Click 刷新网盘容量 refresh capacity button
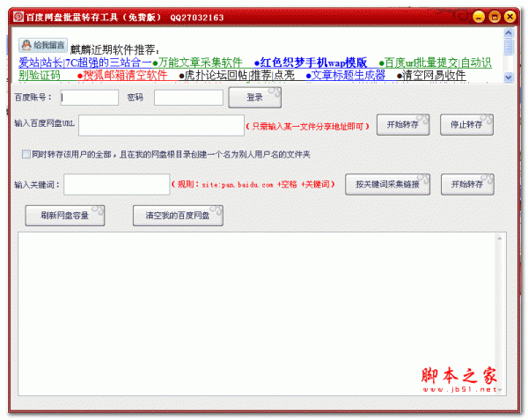This screenshot has width=528, height=420. point(65,215)
